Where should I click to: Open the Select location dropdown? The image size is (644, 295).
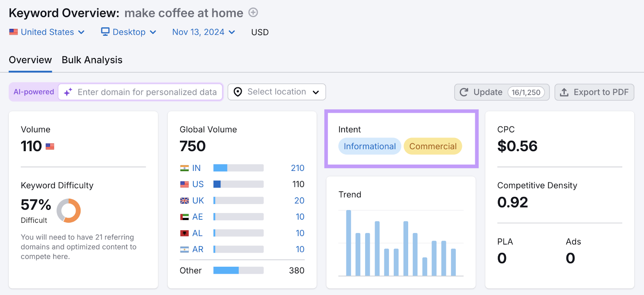[277, 92]
